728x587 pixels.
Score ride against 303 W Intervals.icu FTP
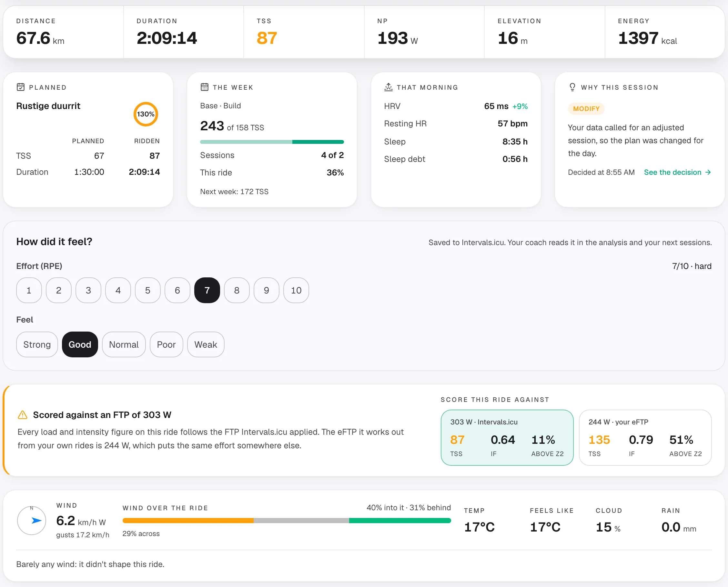click(507, 438)
